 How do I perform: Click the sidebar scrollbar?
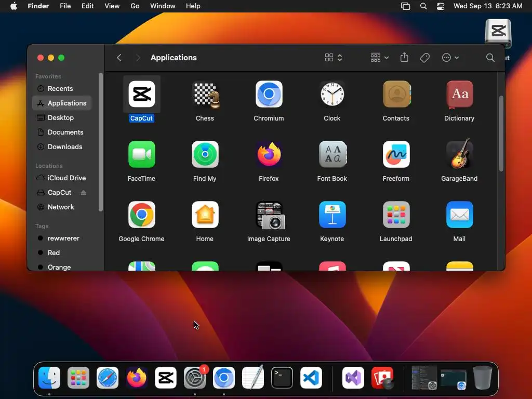pyautogui.click(x=100, y=142)
